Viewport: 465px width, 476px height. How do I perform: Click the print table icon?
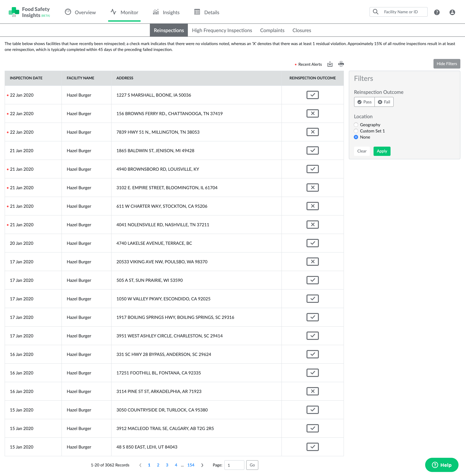click(x=341, y=64)
